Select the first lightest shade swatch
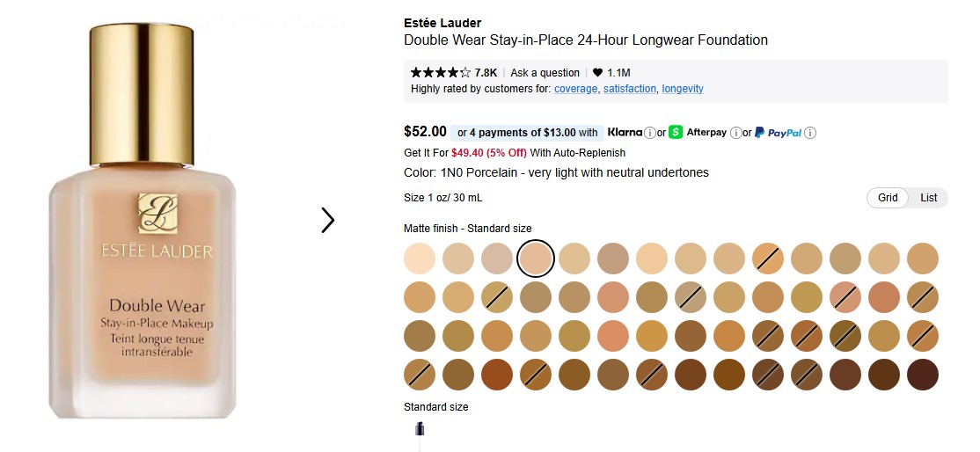Screen dimensions: 980x452 420,259
